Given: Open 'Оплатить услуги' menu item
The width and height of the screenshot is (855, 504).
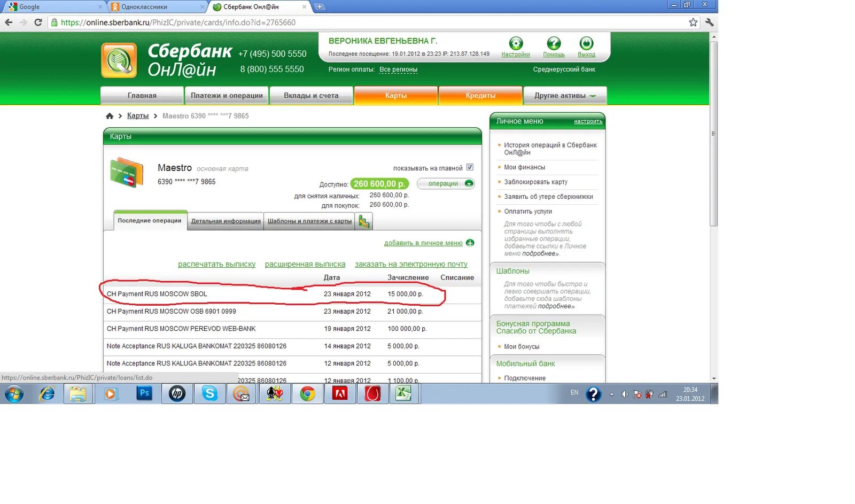Looking at the screenshot, I should pyautogui.click(x=528, y=211).
